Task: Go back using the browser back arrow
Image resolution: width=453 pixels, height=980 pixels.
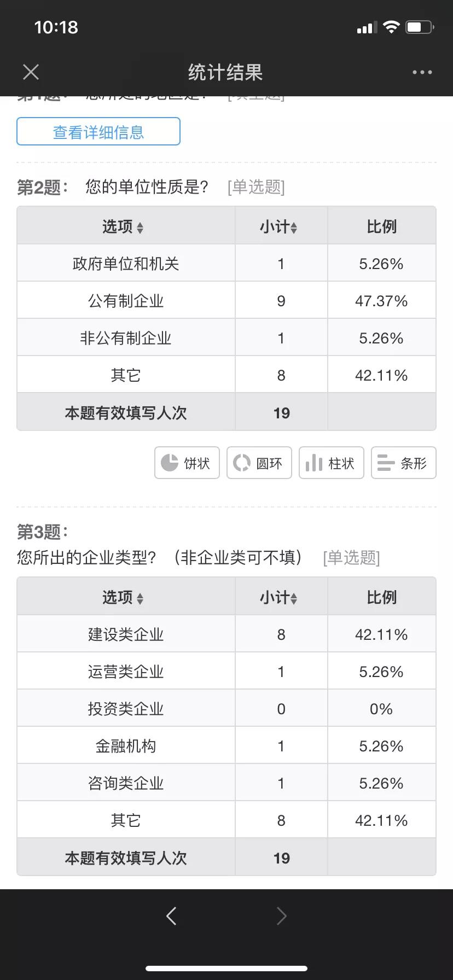Action: click(x=171, y=916)
